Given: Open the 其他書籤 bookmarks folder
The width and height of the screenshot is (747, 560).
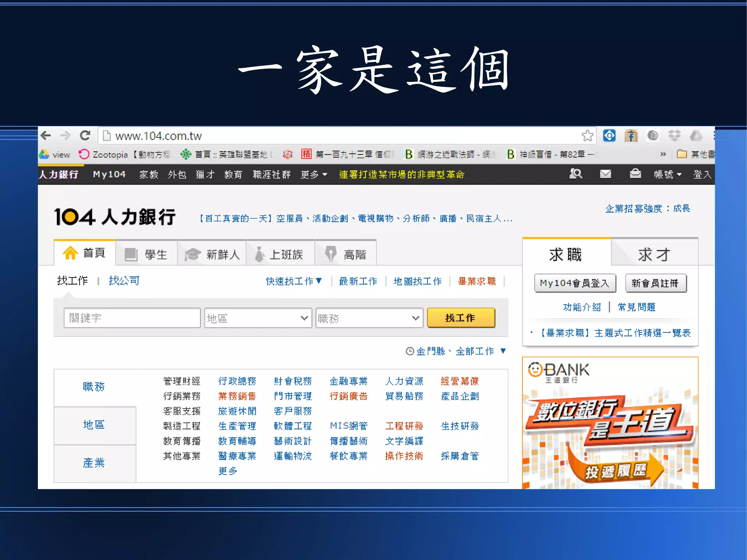Looking at the screenshot, I should 696,154.
